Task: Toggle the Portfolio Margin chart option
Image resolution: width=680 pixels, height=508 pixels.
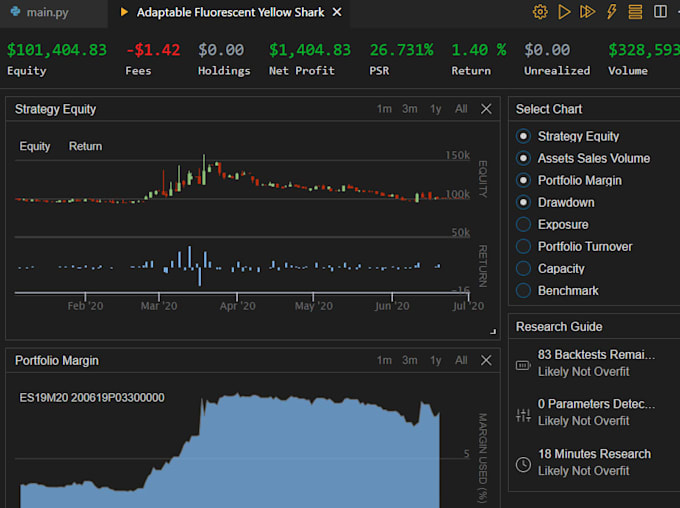Action: click(x=523, y=180)
